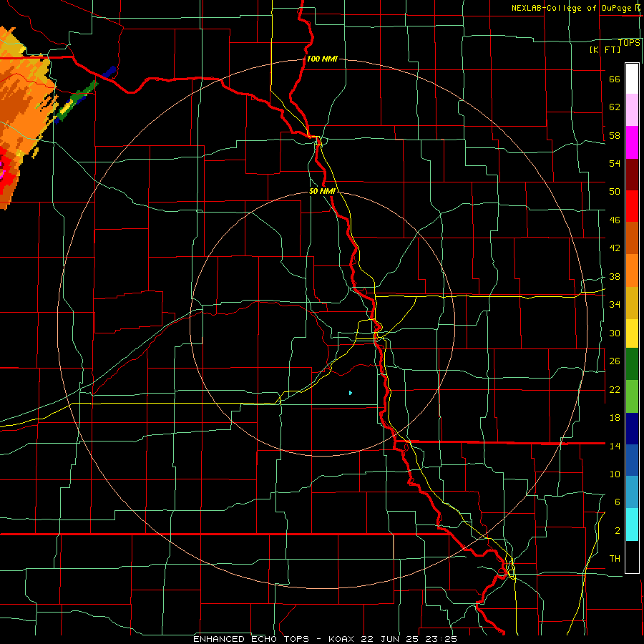Click the legend value "14"

tap(615, 446)
